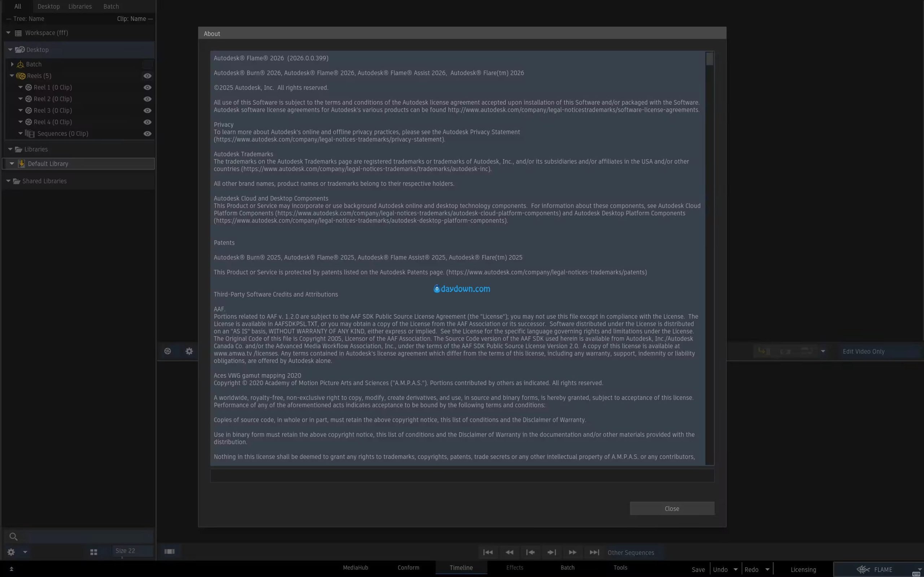Viewport: 924px width, 577px height.
Task: Toggle visibility of Reels (5) group
Action: [147, 76]
